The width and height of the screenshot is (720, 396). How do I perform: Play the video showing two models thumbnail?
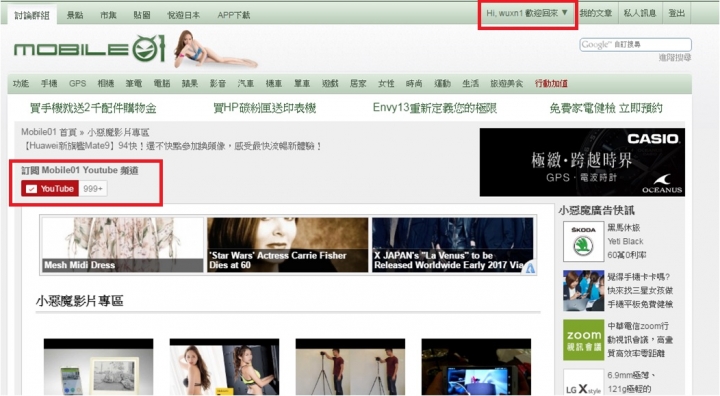(224, 367)
